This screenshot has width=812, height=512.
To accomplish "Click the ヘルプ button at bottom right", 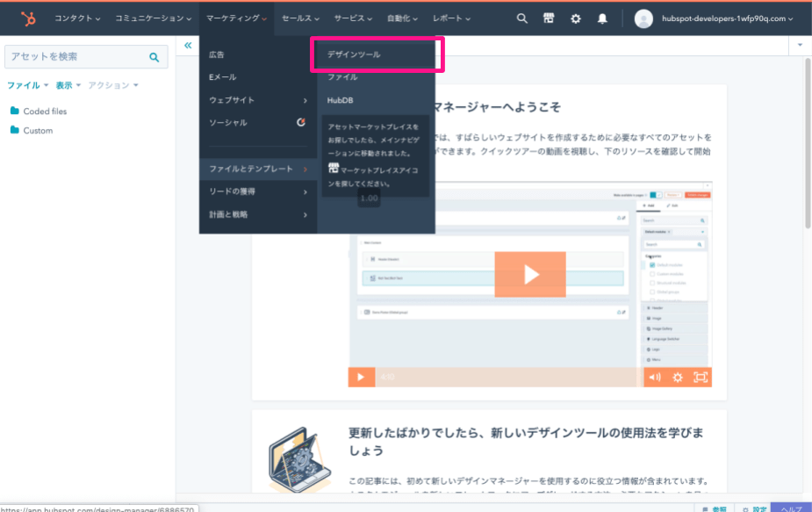I will [790, 508].
